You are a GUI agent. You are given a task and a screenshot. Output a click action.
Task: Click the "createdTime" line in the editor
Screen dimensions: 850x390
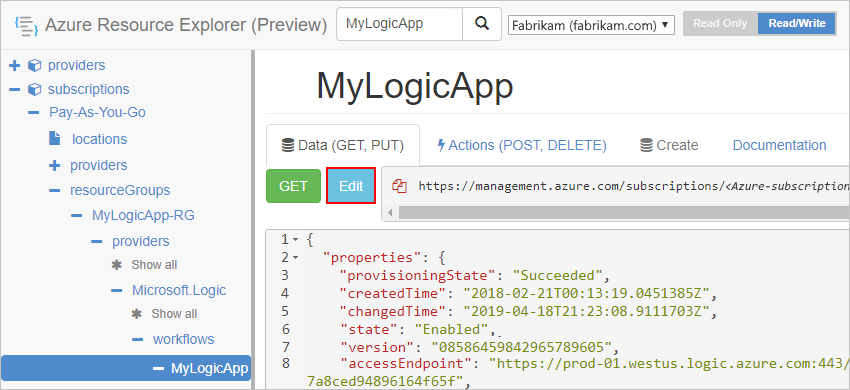(529, 293)
